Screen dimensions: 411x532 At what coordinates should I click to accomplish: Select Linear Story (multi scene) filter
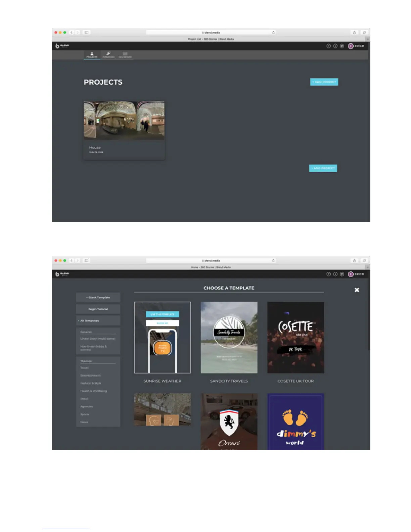pos(98,339)
